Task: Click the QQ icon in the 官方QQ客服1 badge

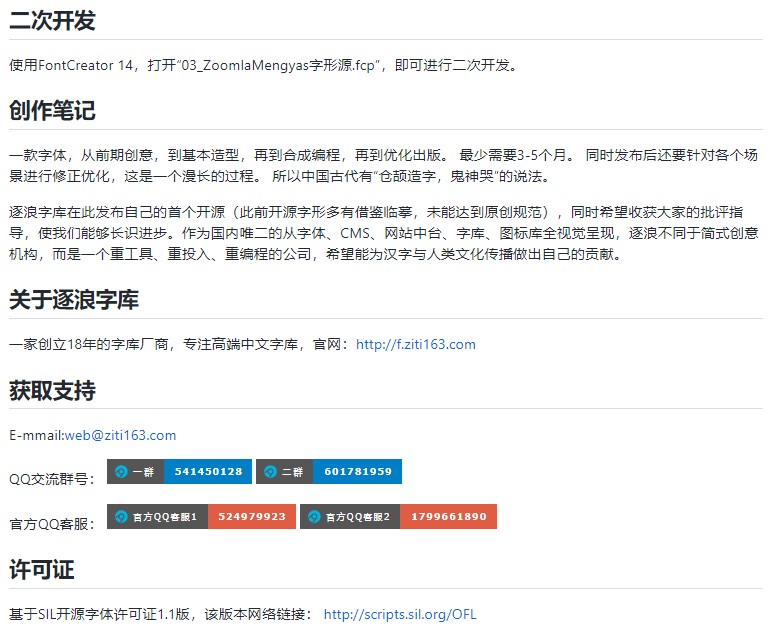Action: click(121, 516)
